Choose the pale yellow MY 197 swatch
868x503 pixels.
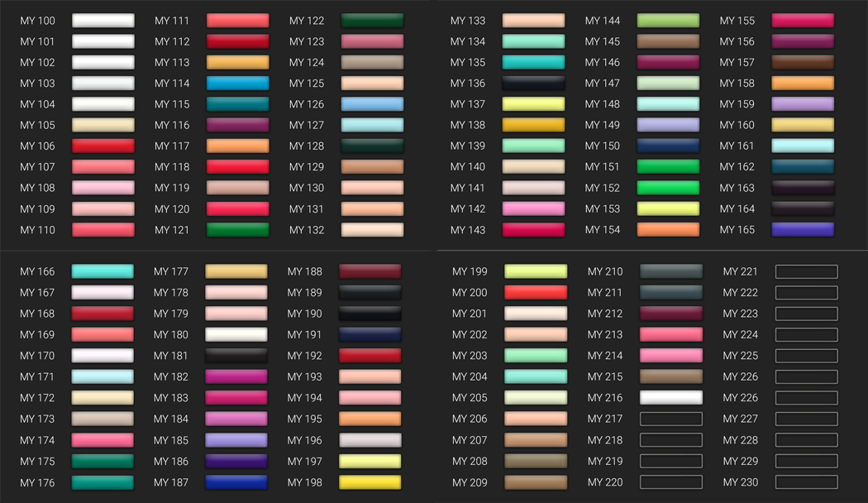click(x=370, y=461)
